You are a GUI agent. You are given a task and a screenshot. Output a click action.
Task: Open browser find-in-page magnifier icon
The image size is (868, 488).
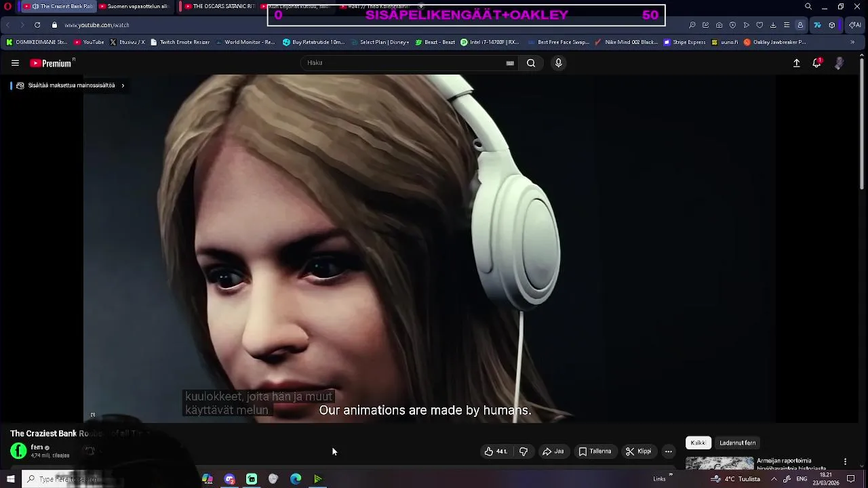pos(692,25)
